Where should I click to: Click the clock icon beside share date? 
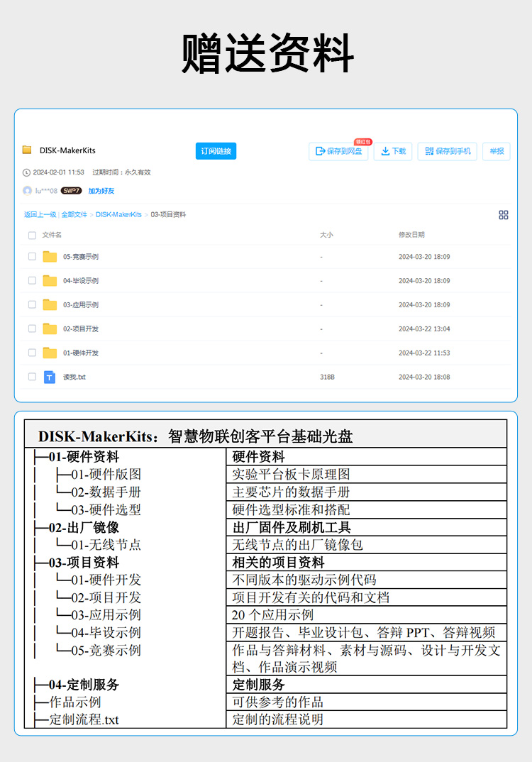tap(26, 172)
